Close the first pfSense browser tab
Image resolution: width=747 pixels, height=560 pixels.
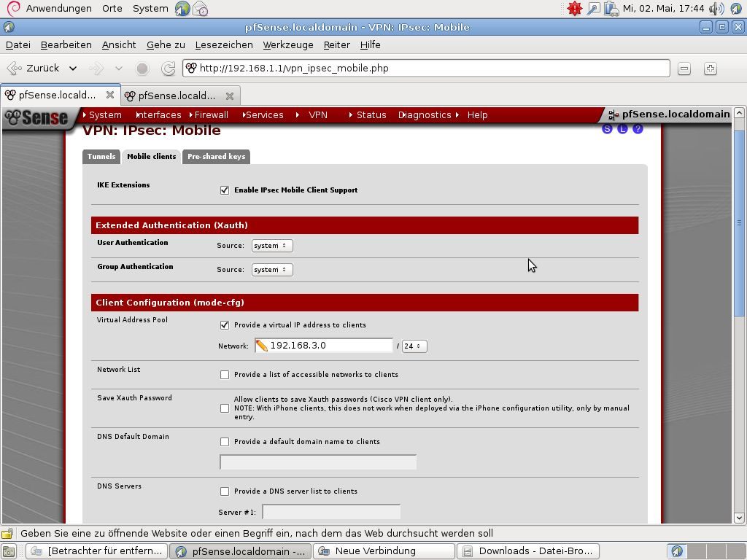point(110,95)
